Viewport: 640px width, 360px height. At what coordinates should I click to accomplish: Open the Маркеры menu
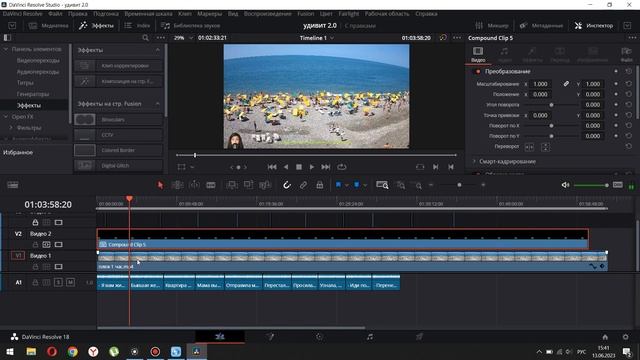[x=209, y=13]
